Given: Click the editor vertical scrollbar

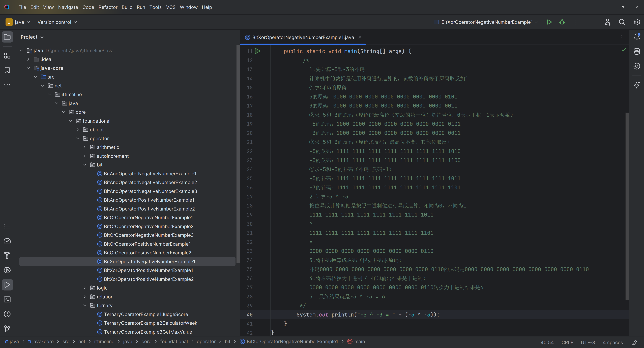Looking at the screenshot, I should point(627,206).
